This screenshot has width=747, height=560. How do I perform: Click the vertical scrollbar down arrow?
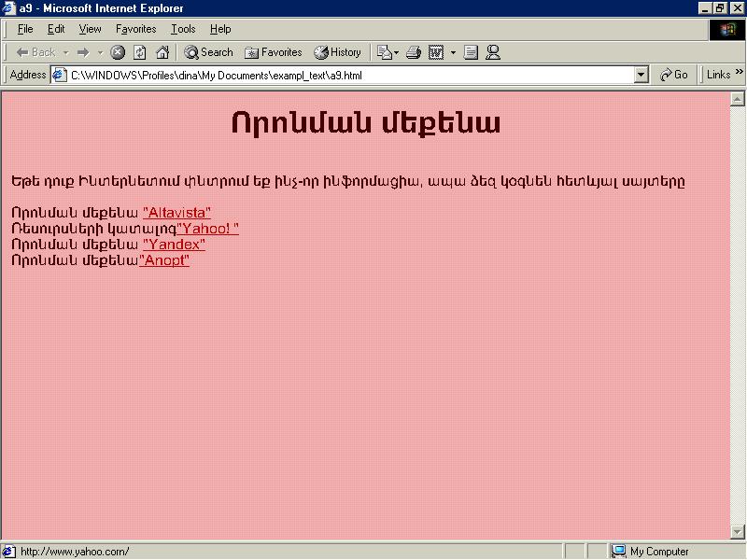click(x=737, y=532)
